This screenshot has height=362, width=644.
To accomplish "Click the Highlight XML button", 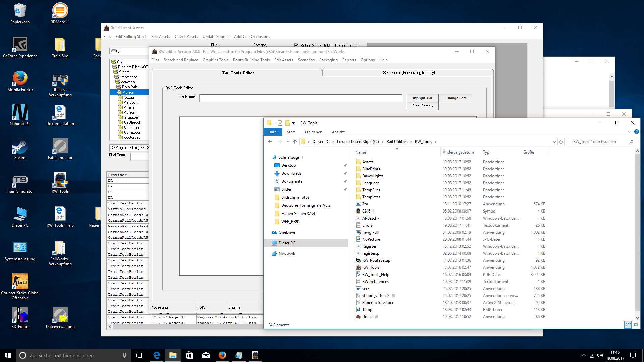I will 422,98.
